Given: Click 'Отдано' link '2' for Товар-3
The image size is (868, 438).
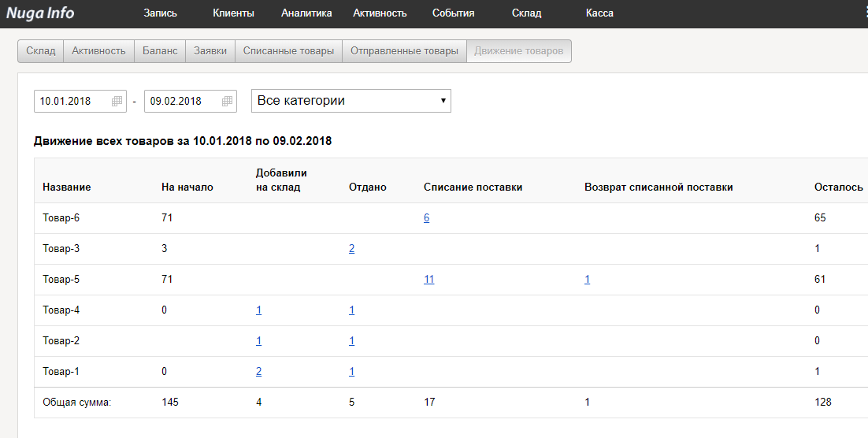Looking at the screenshot, I should (x=351, y=249).
